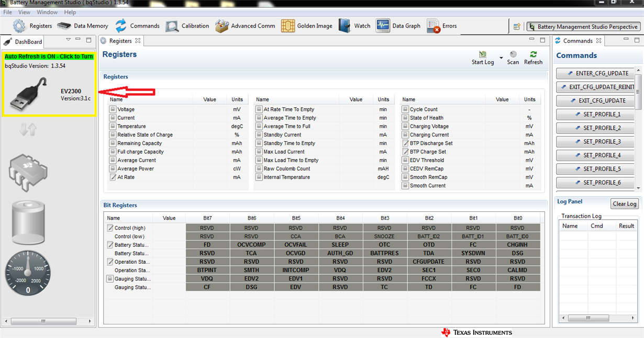The image size is (644, 338).
Task: Toggle the OCVFAIL bit cell
Action: coord(296,245)
